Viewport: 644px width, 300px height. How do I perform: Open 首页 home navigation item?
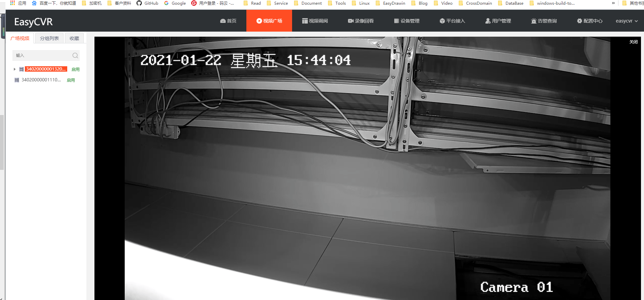click(x=228, y=21)
